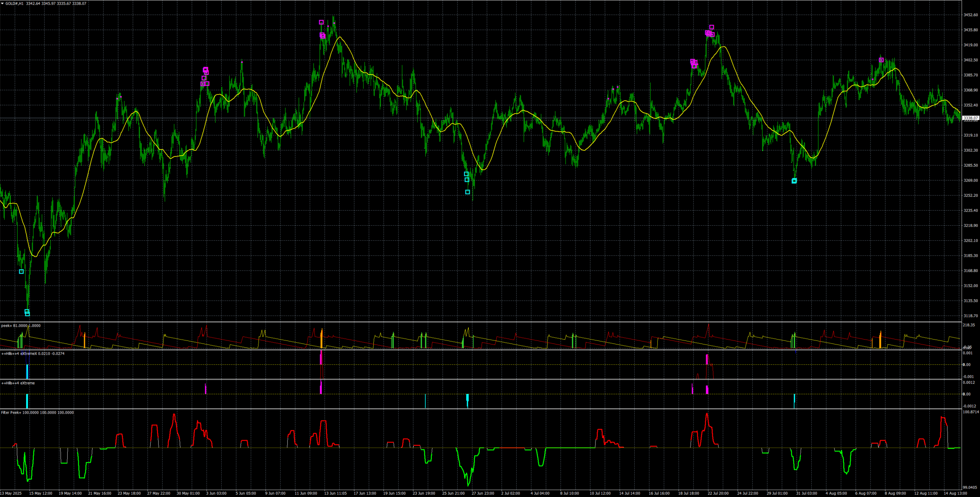Click the '13 Jun 11:05' time axis label
The width and height of the screenshot is (980, 497).
pos(335,493)
